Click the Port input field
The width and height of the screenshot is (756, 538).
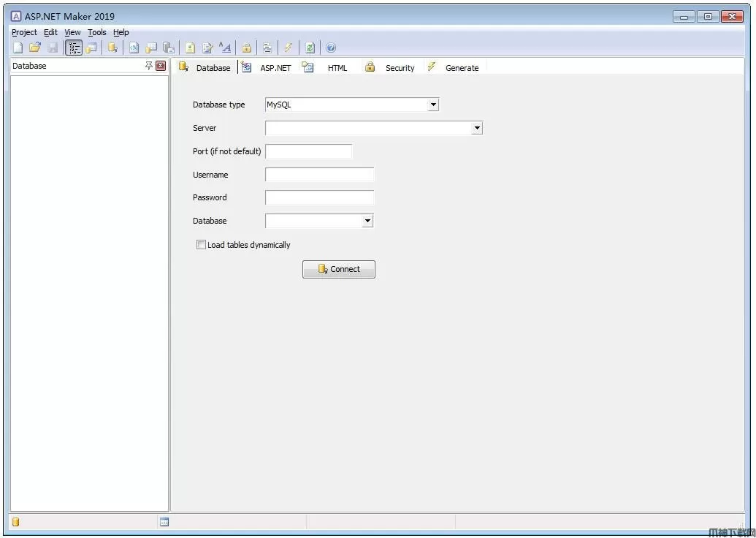[308, 151]
